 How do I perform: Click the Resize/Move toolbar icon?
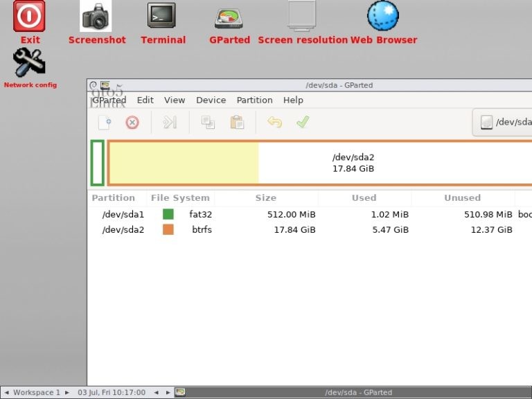point(170,123)
